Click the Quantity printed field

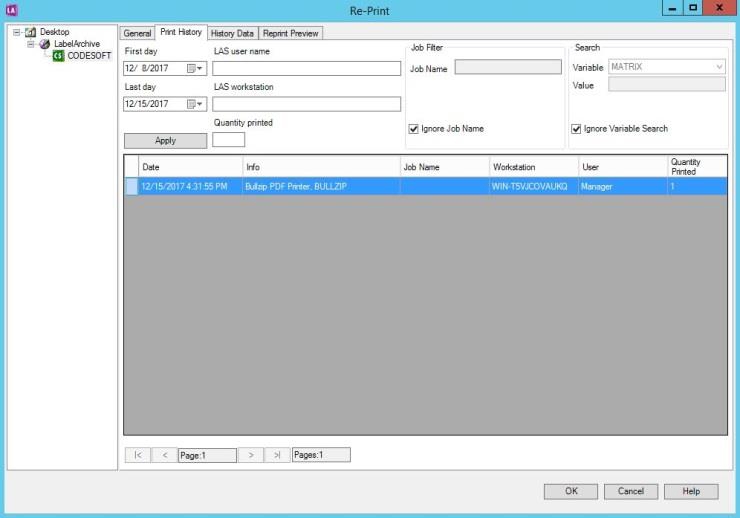[228, 140]
